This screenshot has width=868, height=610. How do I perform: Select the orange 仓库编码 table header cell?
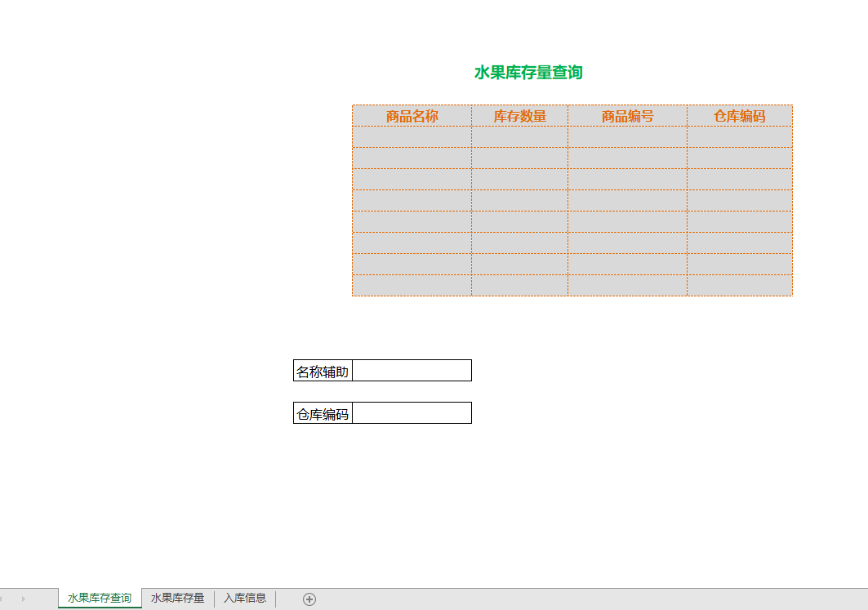(x=739, y=116)
